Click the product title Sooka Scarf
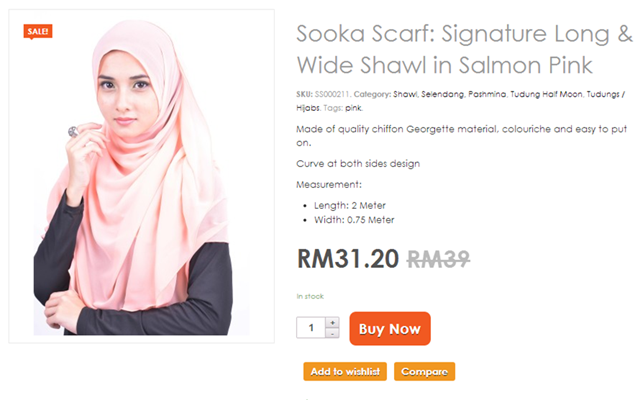Image resolution: width=640 pixels, height=400 pixels. click(464, 49)
